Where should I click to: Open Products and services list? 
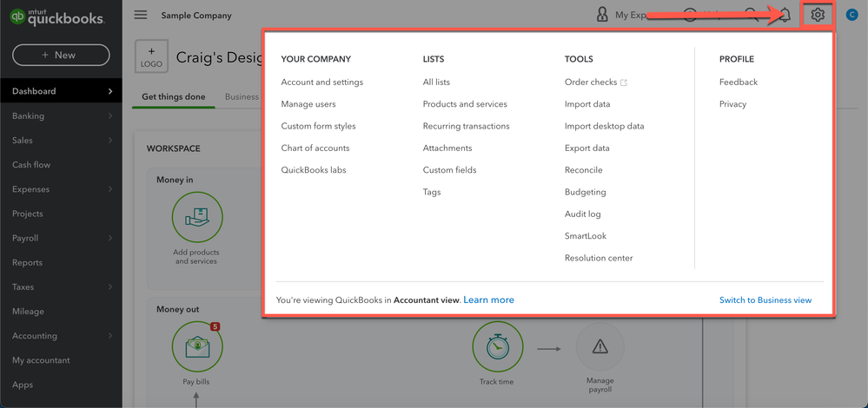[465, 104]
